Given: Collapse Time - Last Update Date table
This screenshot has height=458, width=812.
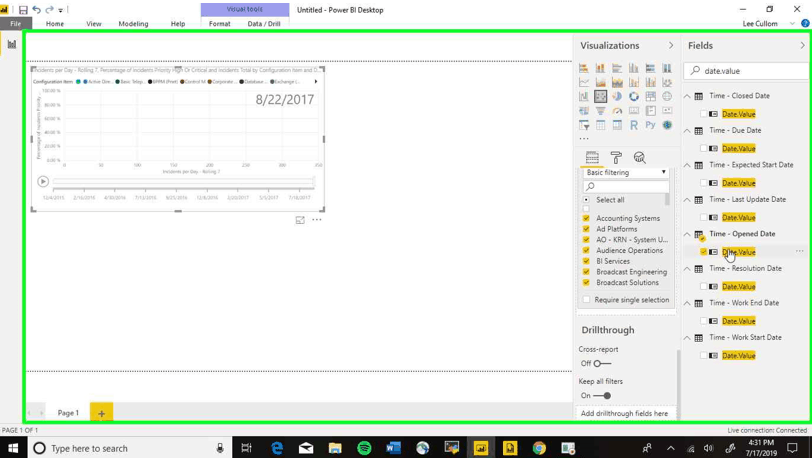Looking at the screenshot, I should point(687,200).
